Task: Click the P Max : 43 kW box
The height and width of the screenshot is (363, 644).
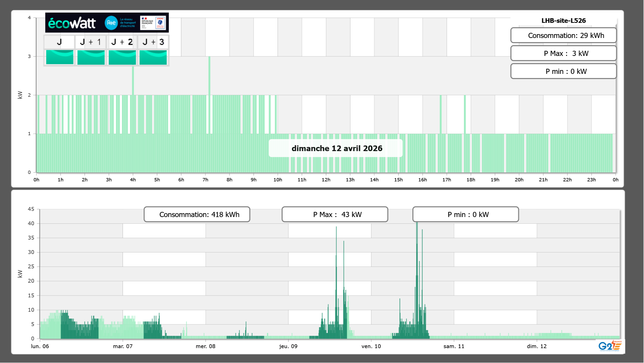Action: (335, 214)
